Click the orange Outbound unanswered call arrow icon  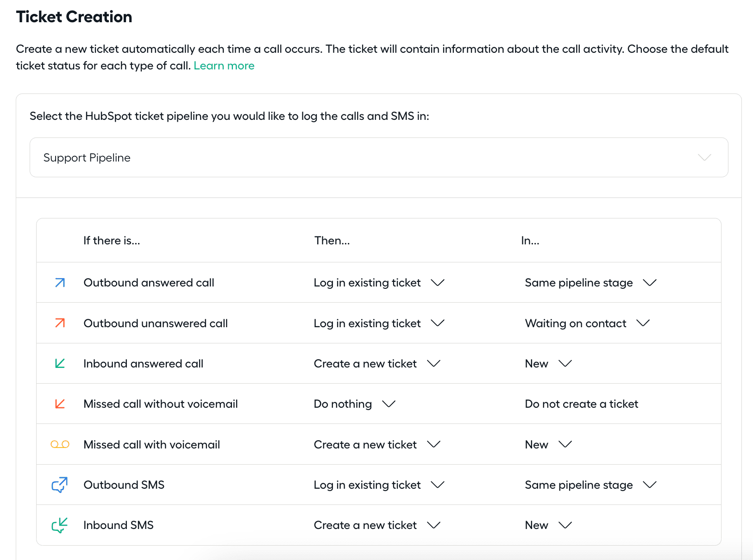click(x=60, y=323)
